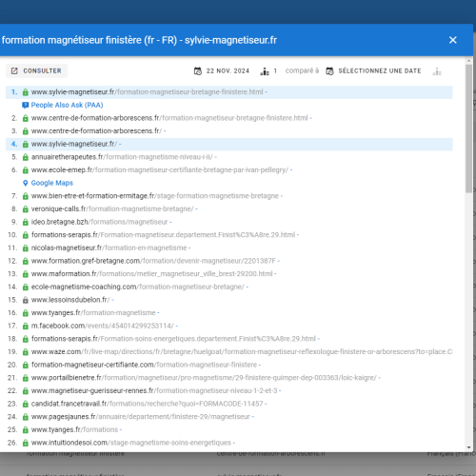This screenshot has width=476, height=476.
Task: Close the keyword SERP dialog
Action: click(453, 40)
